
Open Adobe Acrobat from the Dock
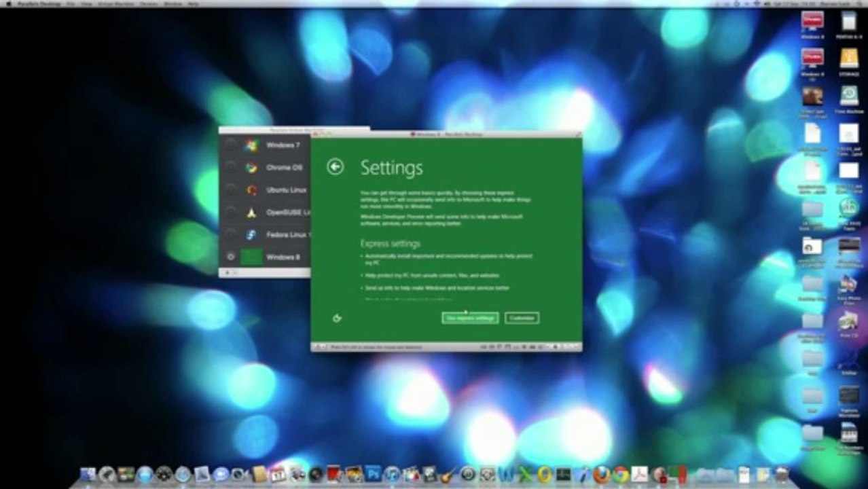[x=640, y=475]
